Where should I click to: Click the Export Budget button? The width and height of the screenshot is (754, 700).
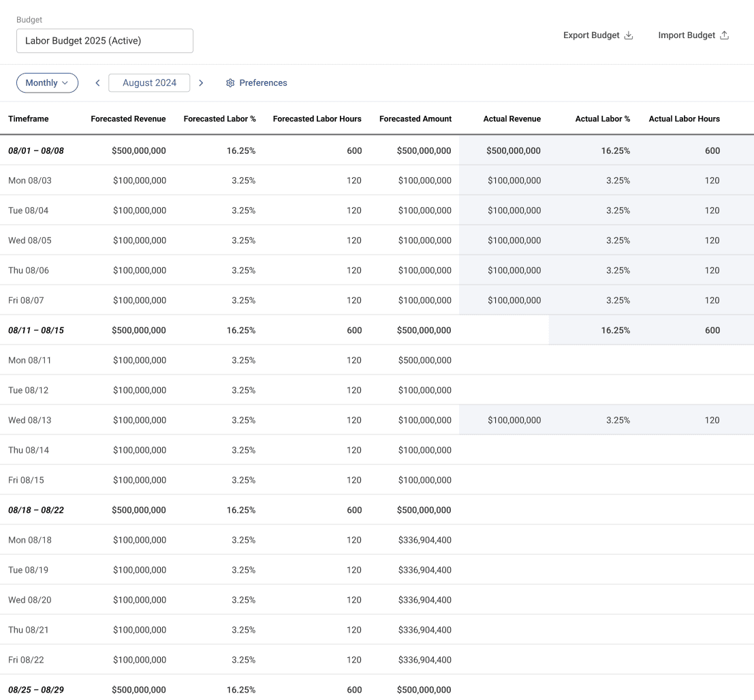click(591, 35)
